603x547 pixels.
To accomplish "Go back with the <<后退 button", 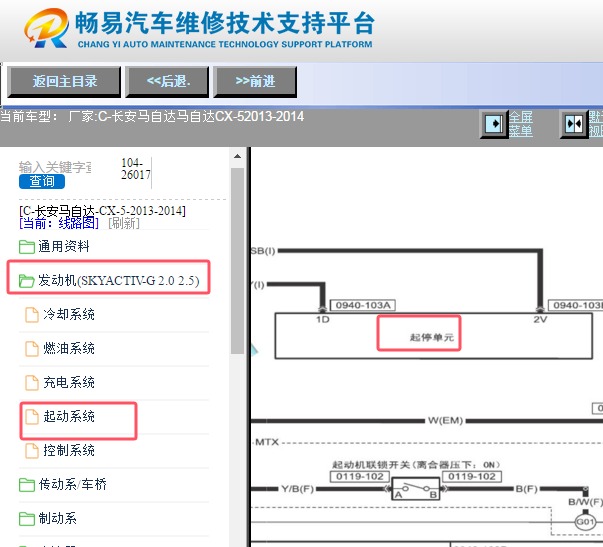I will pos(167,82).
